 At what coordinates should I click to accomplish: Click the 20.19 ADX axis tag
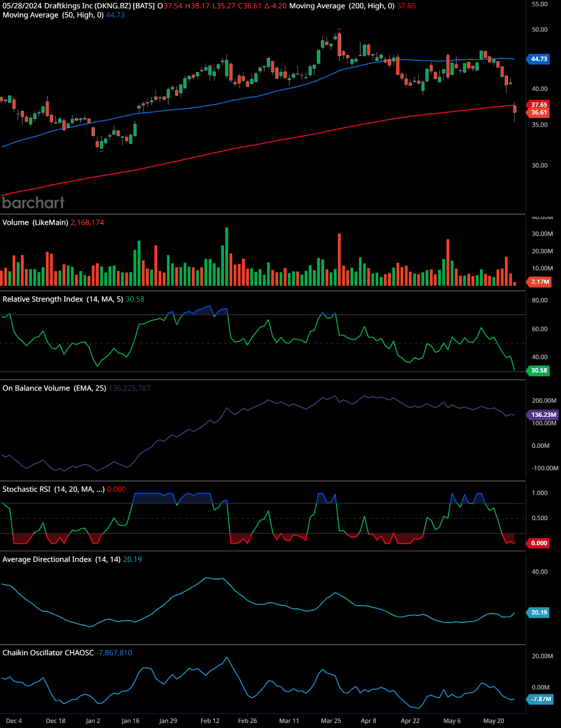tap(539, 613)
